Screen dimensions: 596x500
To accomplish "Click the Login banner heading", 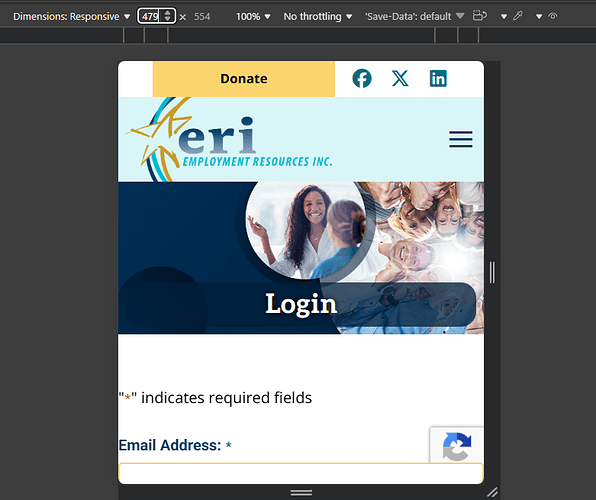I will (x=301, y=304).
